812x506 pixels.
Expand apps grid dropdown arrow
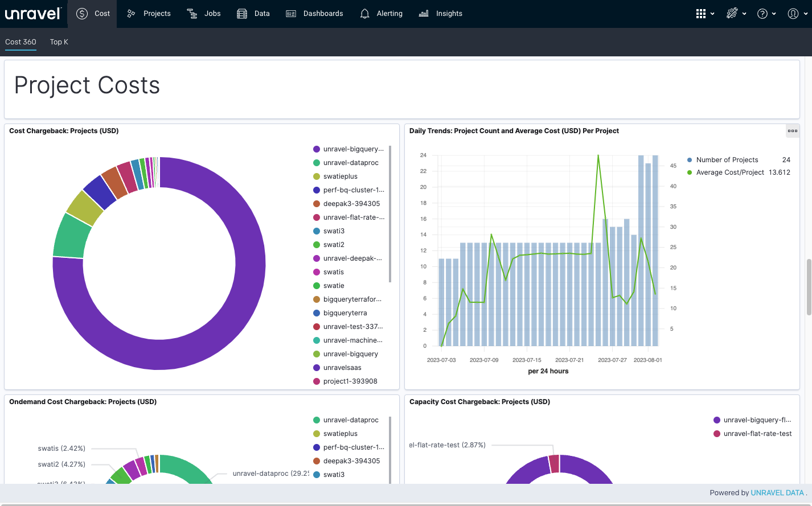(x=712, y=14)
